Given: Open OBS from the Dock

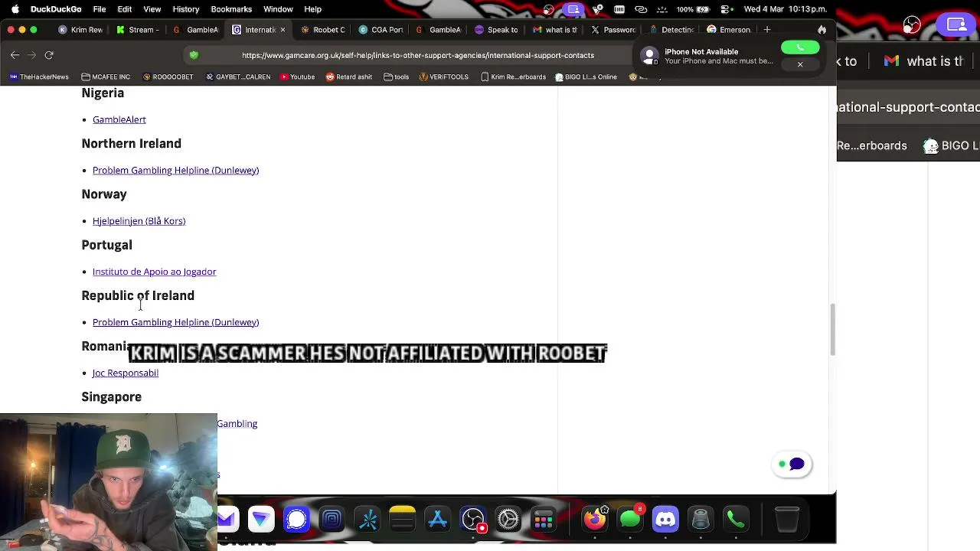Looking at the screenshot, I should pyautogui.click(x=473, y=520).
